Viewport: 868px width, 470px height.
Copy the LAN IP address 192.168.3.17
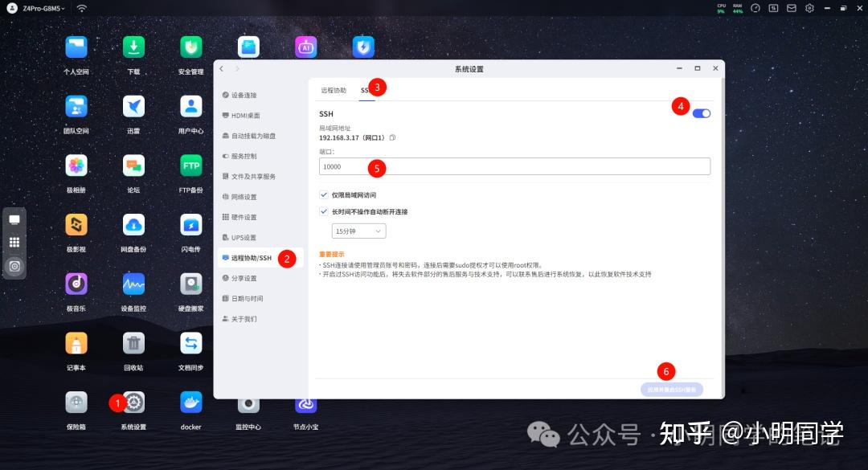(392, 137)
